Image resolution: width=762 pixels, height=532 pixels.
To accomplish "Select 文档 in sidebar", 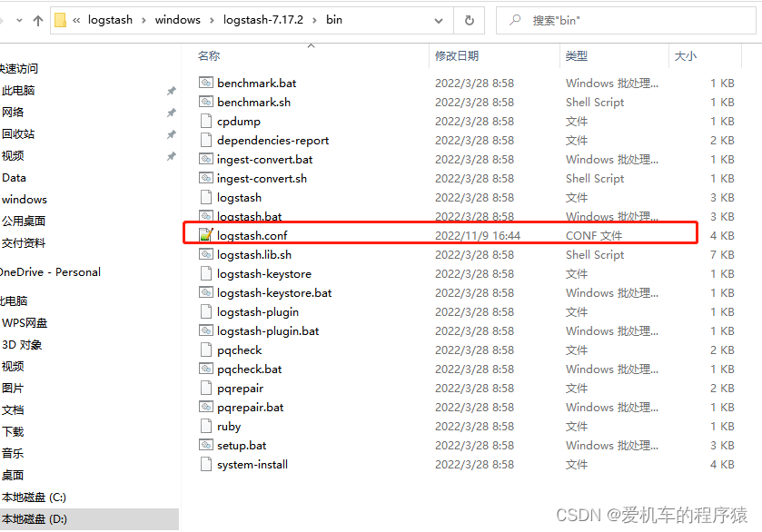I will (x=13, y=410).
